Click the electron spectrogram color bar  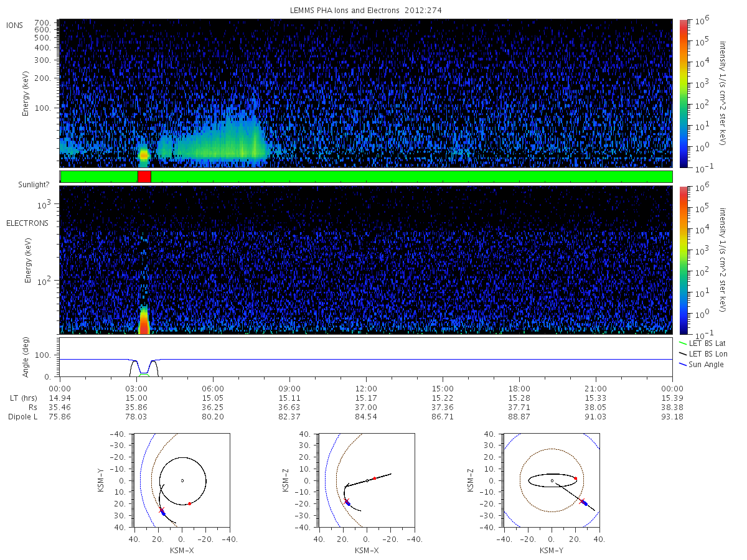click(x=684, y=260)
